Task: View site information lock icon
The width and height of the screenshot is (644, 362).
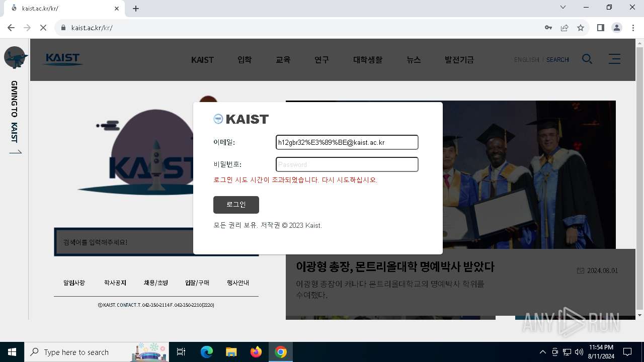Action: click(63, 28)
